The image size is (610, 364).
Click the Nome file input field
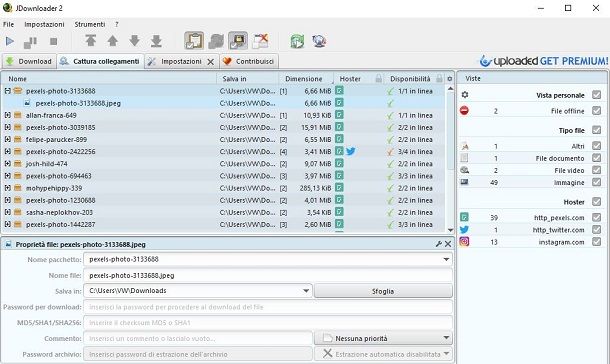point(268,275)
